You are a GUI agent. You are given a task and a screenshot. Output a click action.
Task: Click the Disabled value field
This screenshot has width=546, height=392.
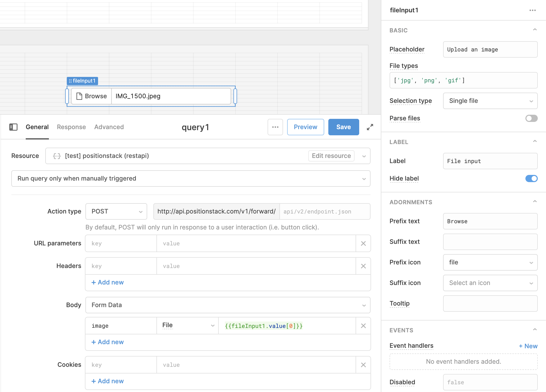pyautogui.click(x=490, y=382)
